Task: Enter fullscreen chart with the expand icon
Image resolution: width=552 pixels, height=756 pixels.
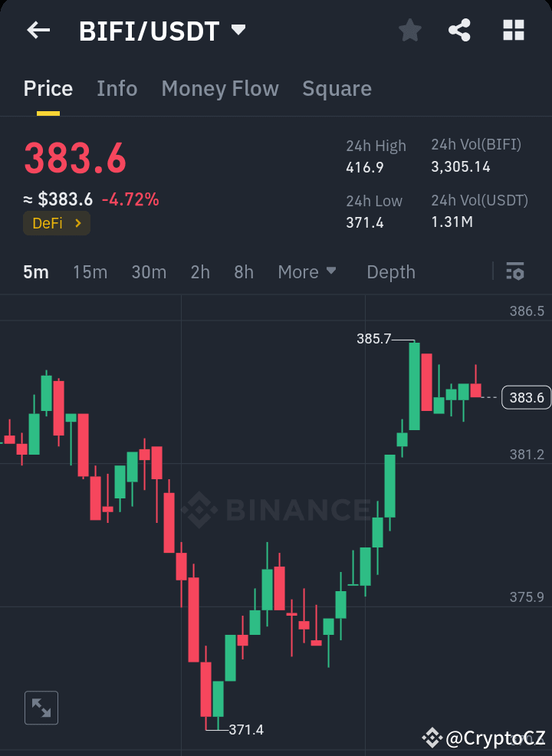Action: pyautogui.click(x=41, y=707)
